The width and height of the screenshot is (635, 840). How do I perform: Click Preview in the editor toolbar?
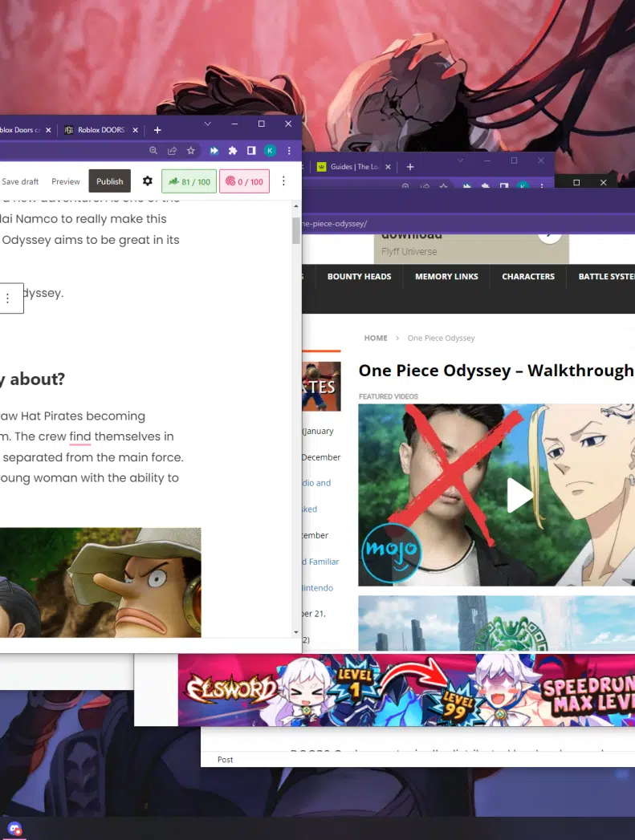coord(65,181)
